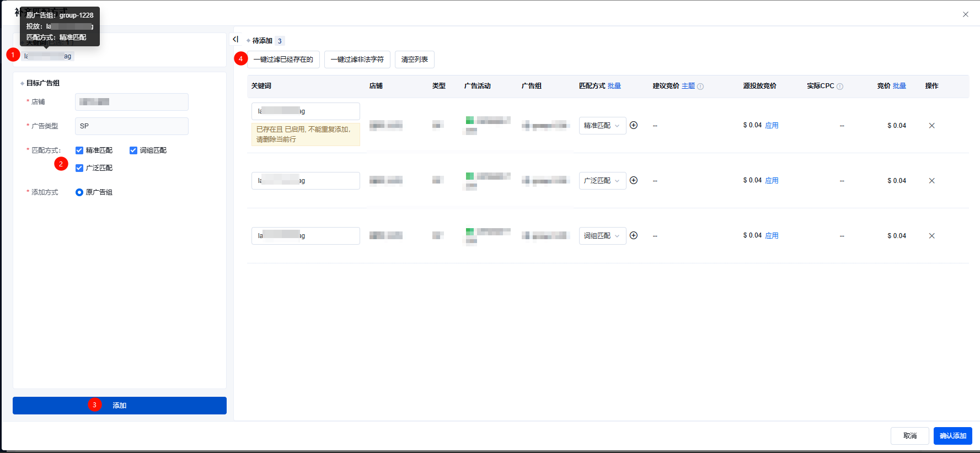Remove the second keyword row with X
Image resolution: width=980 pixels, height=453 pixels.
pyautogui.click(x=931, y=181)
